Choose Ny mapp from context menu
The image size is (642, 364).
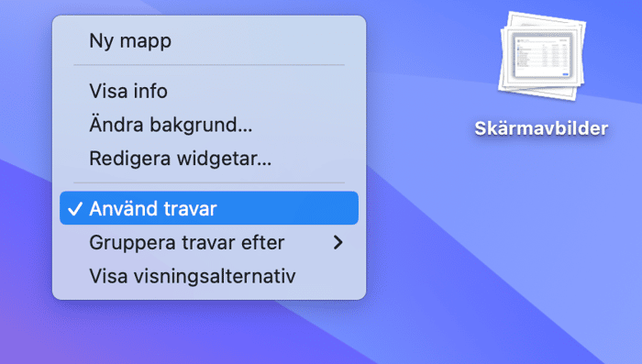[x=209, y=41]
